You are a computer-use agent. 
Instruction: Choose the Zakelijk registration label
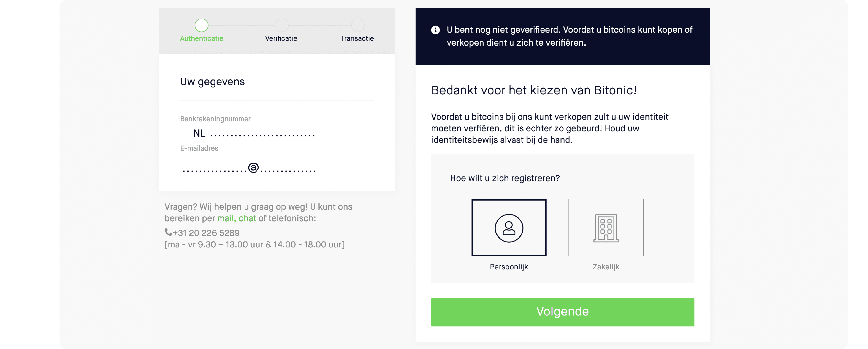pyautogui.click(x=606, y=267)
